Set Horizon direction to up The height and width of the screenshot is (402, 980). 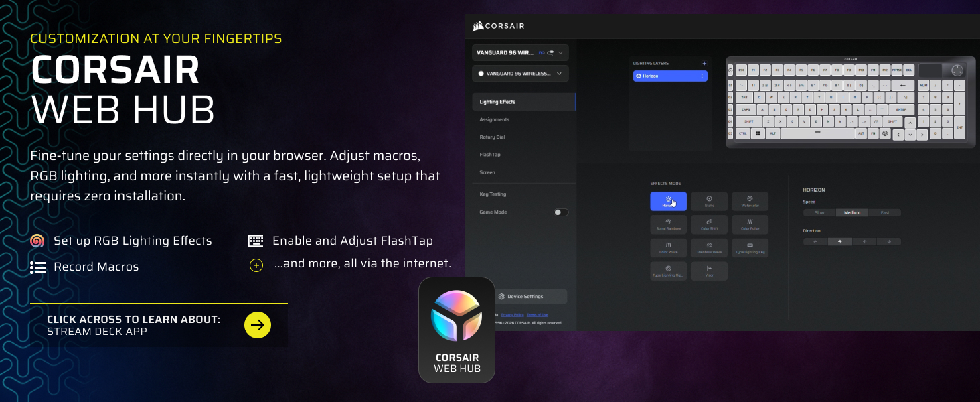pos(864,241)
